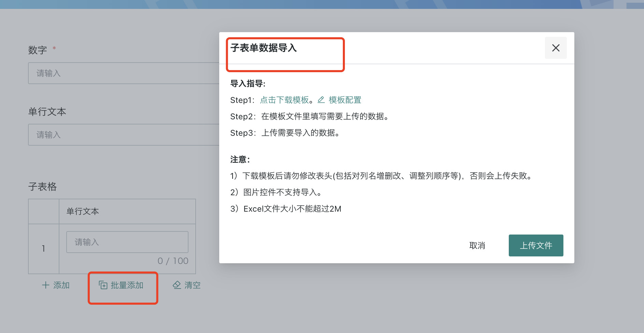
Task: Click the pencil icon before 模板配置
Action: (320, 100)
